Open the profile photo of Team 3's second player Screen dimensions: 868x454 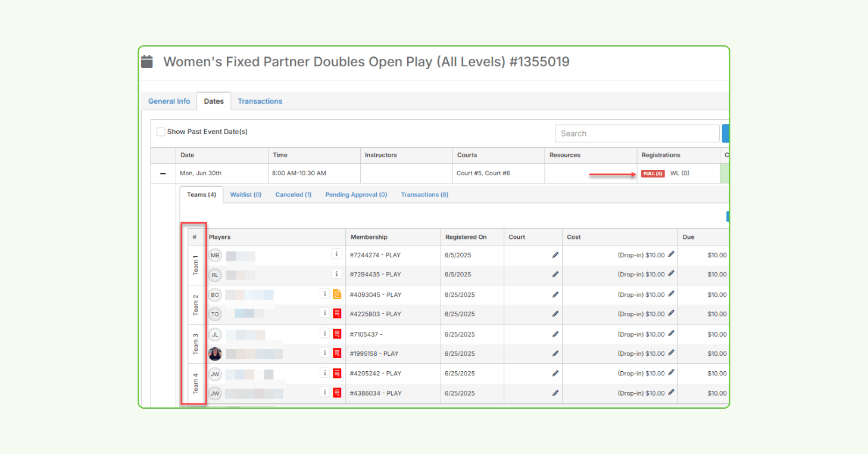pos(215,353)
